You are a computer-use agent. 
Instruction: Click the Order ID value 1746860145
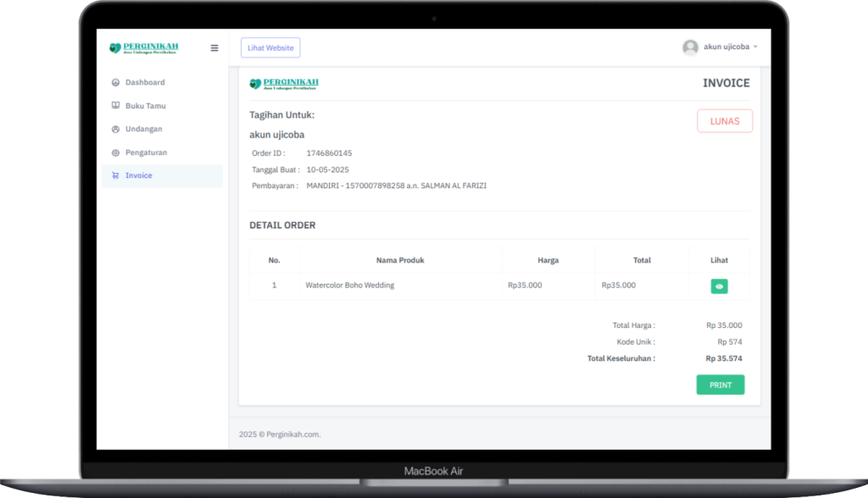(329, 153)
